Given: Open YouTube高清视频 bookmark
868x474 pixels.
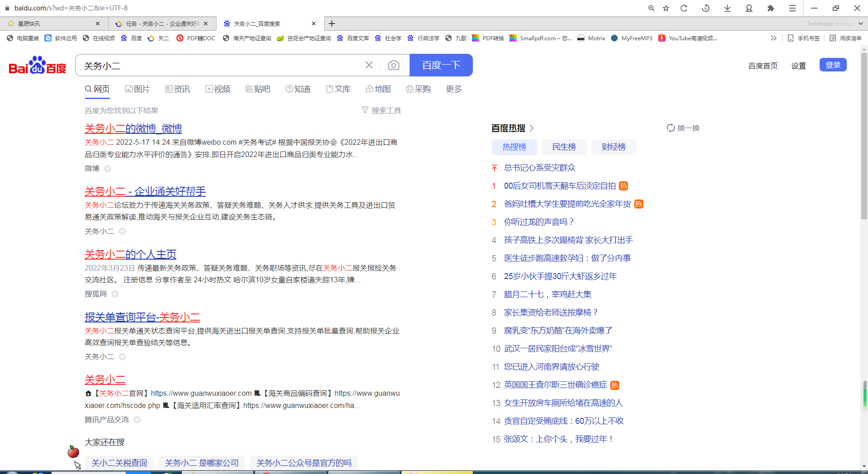Looking at the screenshot, I should tap(688, 38).
